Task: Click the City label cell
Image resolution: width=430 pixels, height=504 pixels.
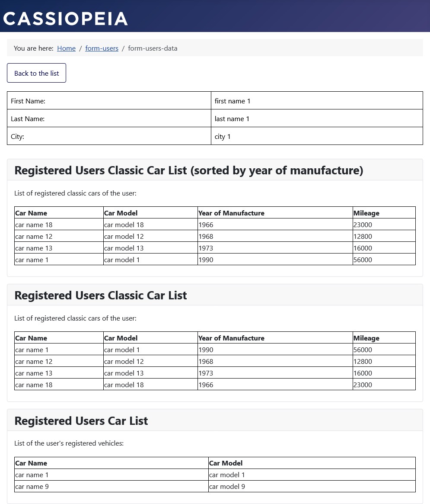Action: 17,136
